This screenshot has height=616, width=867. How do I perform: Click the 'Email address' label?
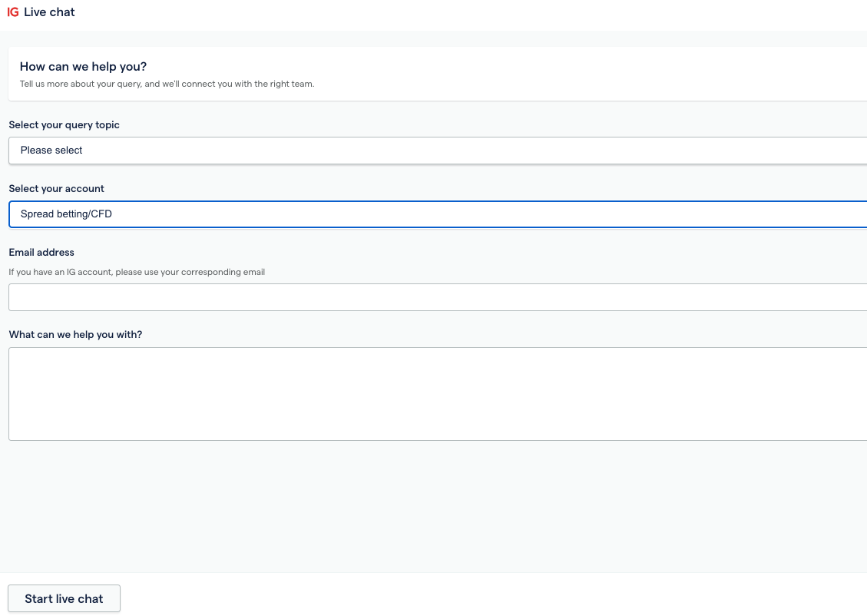[41, 252]
